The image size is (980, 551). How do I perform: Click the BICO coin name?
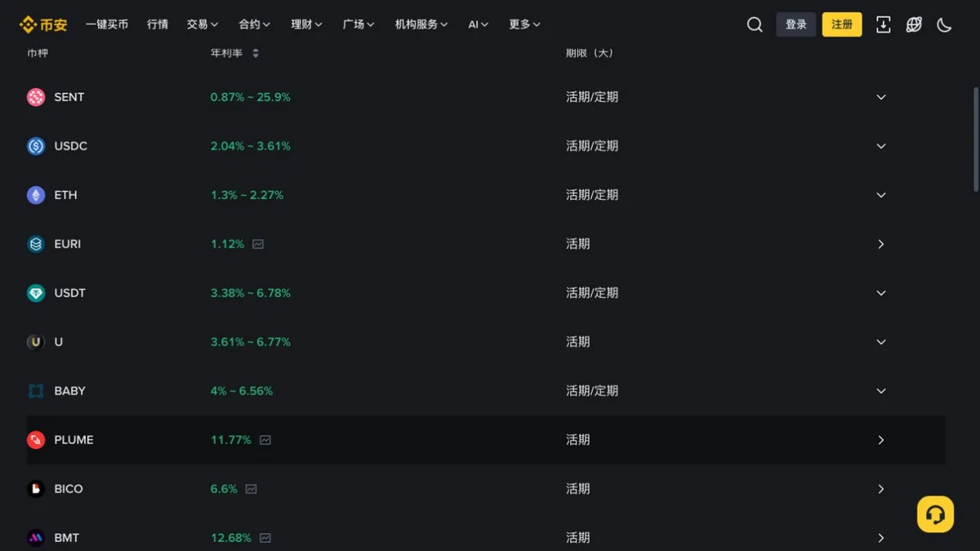pyautogui.click(x=69, y=489)
